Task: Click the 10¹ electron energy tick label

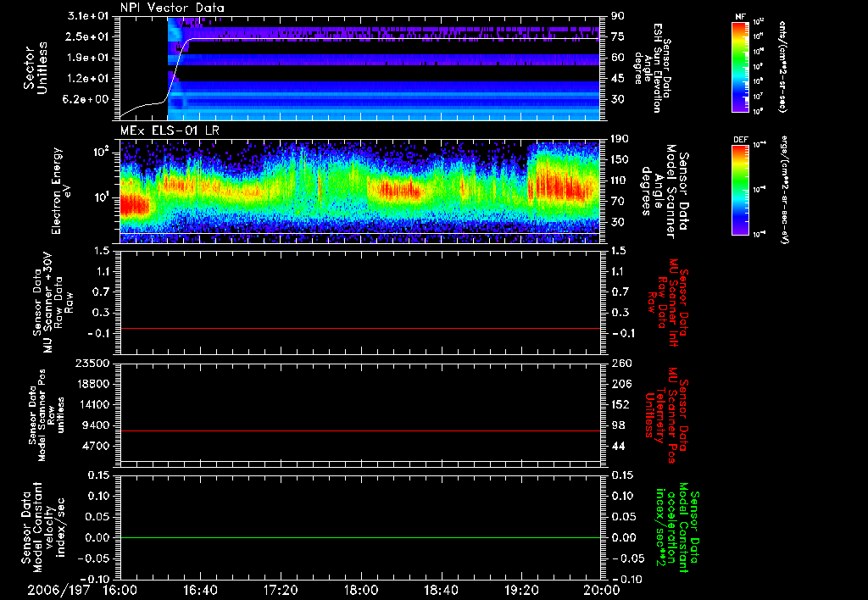Action: tap(103, 197)
